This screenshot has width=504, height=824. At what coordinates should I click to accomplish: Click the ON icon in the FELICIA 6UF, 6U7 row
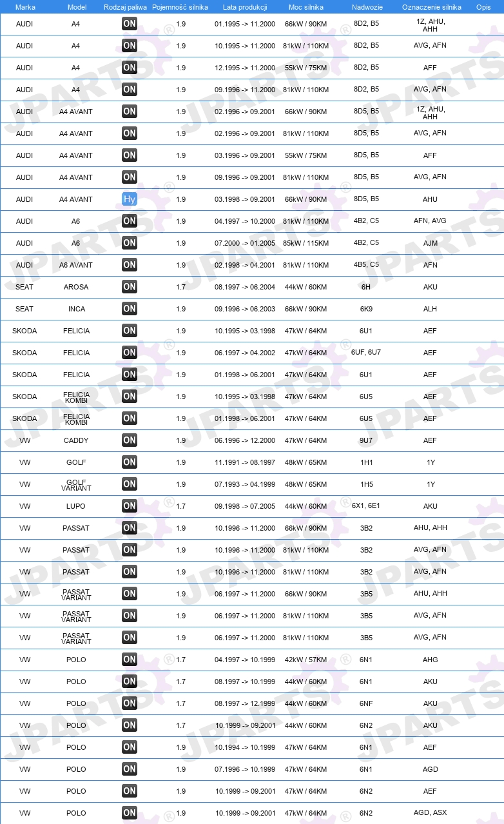(130, 353)
